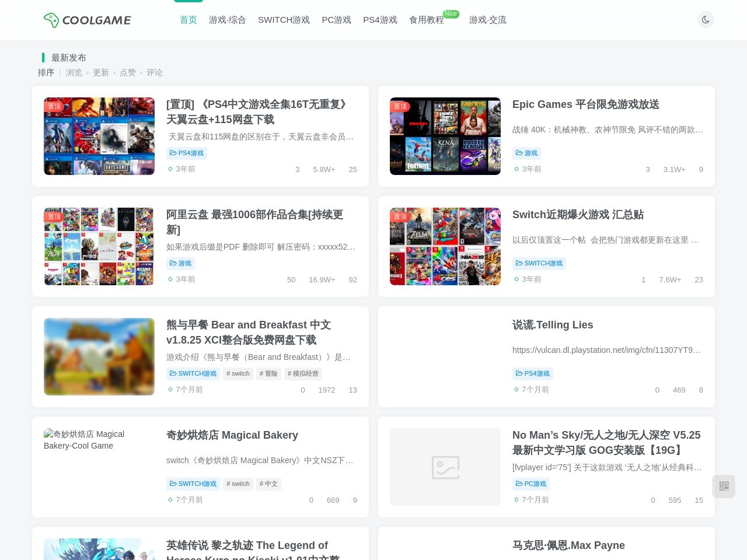Viewport: 747px width, 560px height.
Task: Click the 7.6W+ view count
Action: click(x=670, y=280)
